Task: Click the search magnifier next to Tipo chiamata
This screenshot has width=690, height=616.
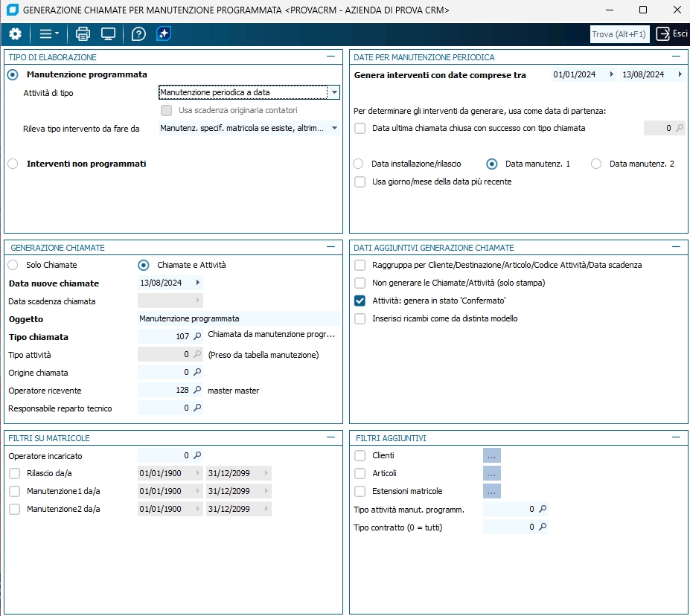Action: pyautogui.click(x=197, y=336)
